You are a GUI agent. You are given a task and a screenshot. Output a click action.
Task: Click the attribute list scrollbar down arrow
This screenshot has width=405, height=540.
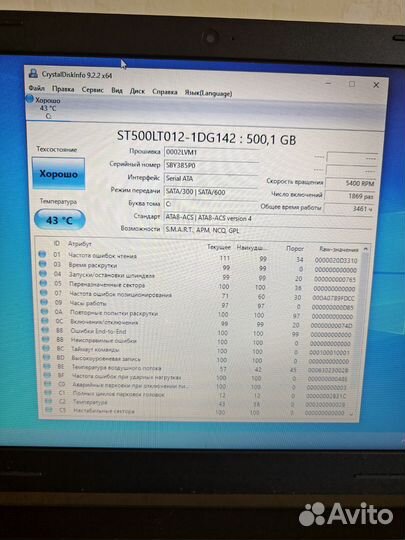pyautogui.click(x=352, y=414)
